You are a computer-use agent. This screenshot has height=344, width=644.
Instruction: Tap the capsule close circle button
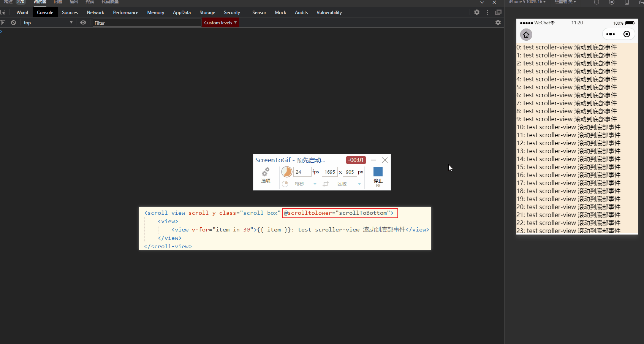[x=627, y=34]
